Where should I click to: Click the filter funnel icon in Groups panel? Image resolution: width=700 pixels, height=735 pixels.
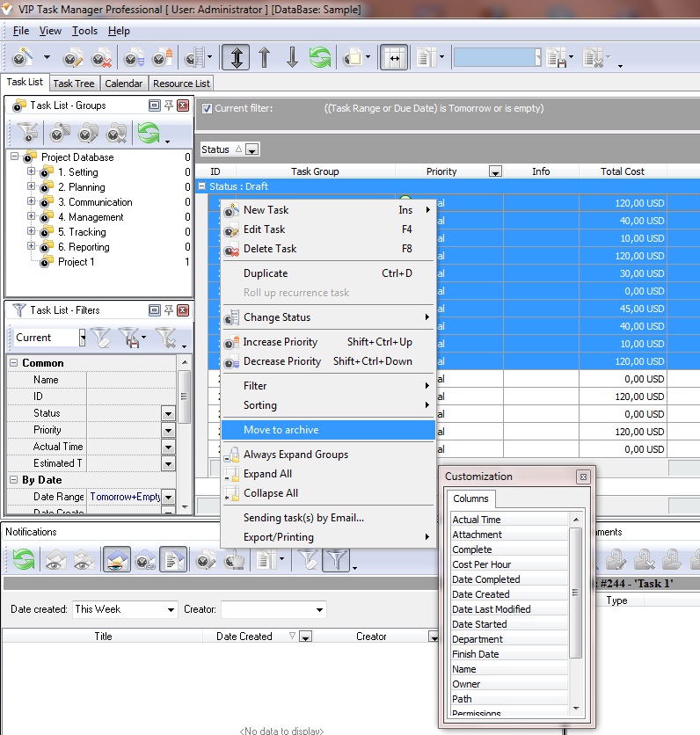[28, 134]
